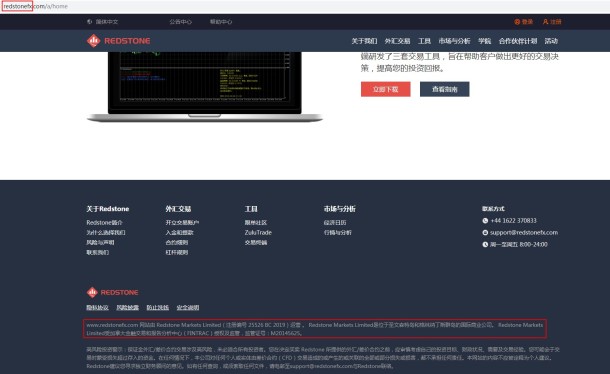
Task: Click the Redstone Markets Limited registration paragraph
Action: coord(315,329)
